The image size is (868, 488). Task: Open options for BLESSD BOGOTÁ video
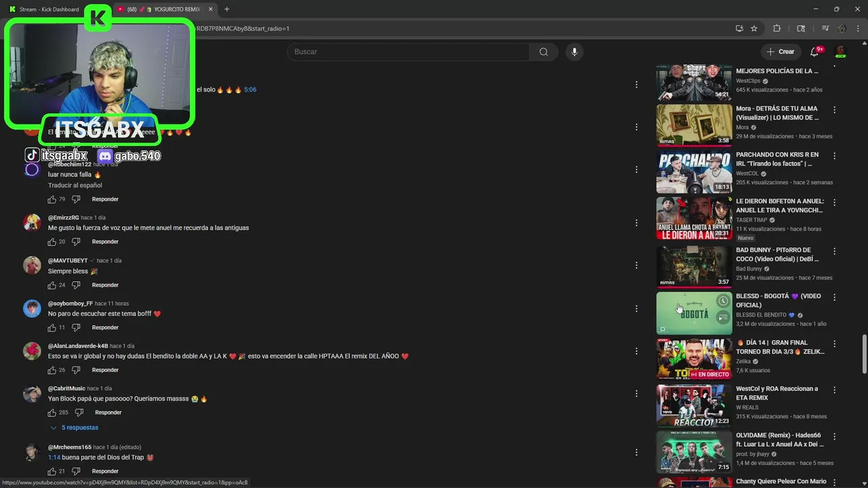[x=834, y=298]
